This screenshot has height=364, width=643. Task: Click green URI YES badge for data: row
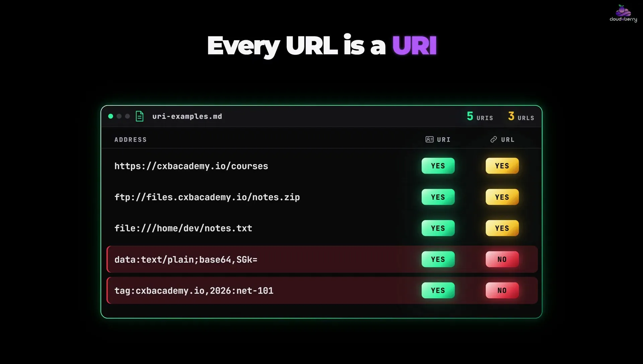click(x=438, y=259)
